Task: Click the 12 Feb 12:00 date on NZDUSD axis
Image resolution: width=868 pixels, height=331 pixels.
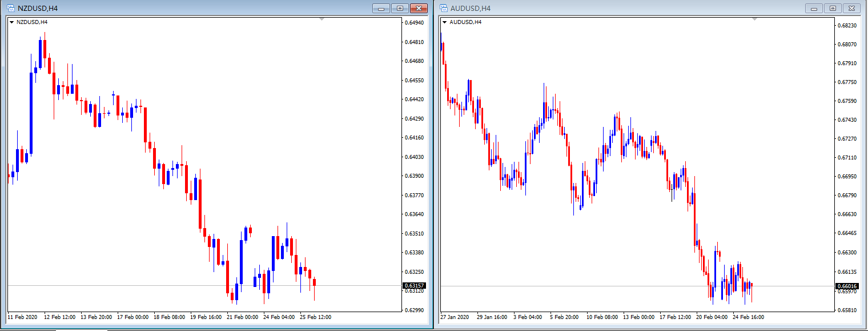Action: pos(60,317)
